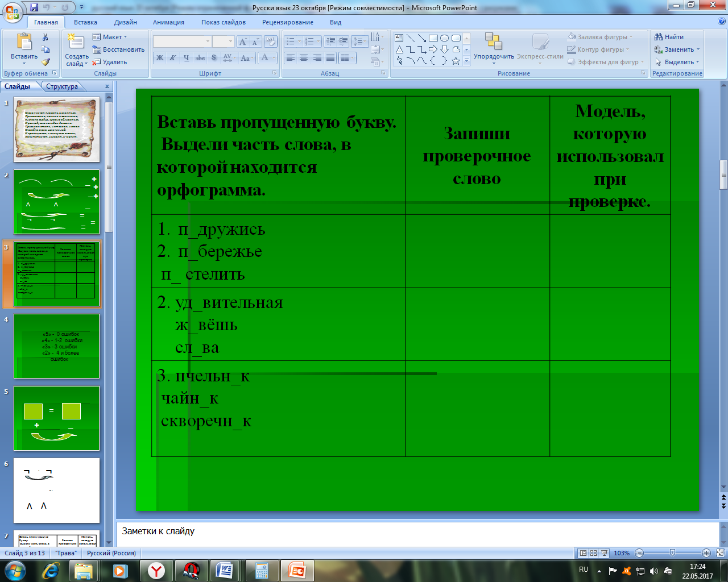Click the Clear Formatting eraser icon
The image size is (728, 582).
coord(270,41)
